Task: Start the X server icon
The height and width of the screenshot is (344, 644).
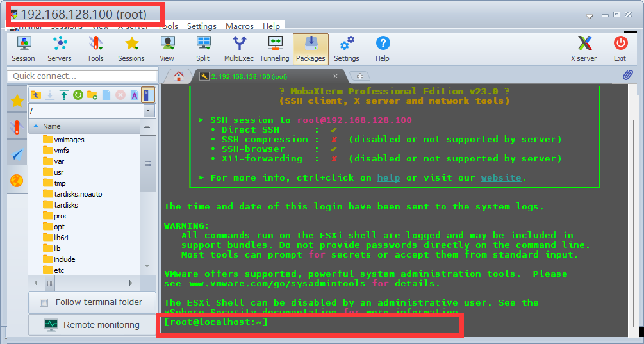Action: [x=584, y=49]
